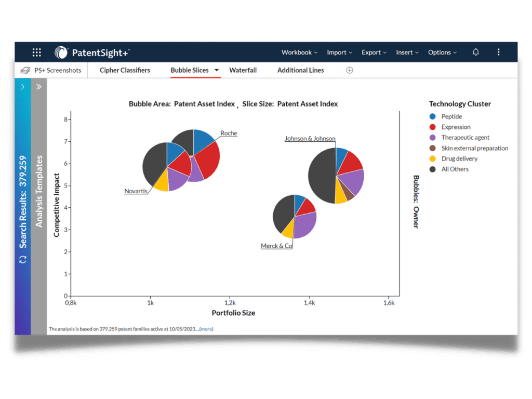Click the PS+ Screenshots workbook icon

(x=25, y=70)
